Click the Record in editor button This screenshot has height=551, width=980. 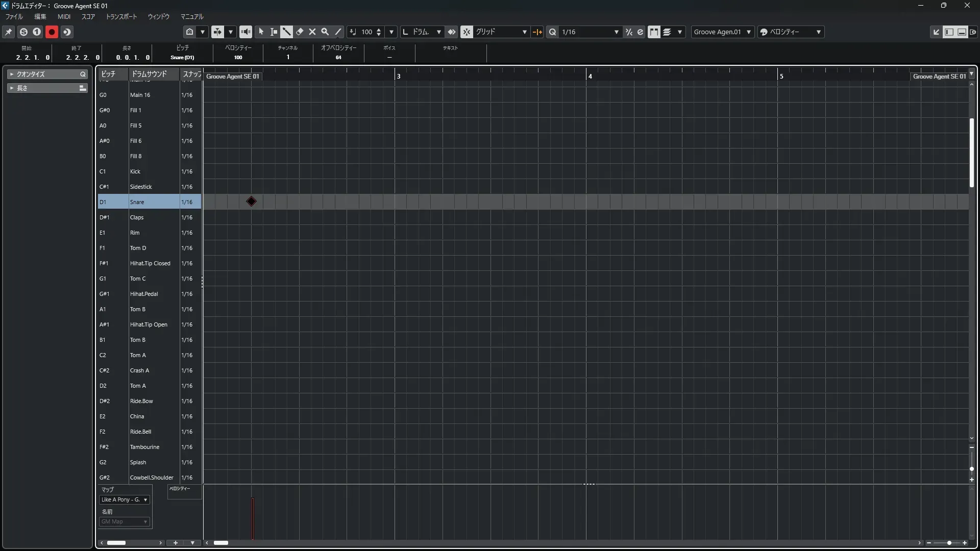pyautogui.click(x=52, y=32)
